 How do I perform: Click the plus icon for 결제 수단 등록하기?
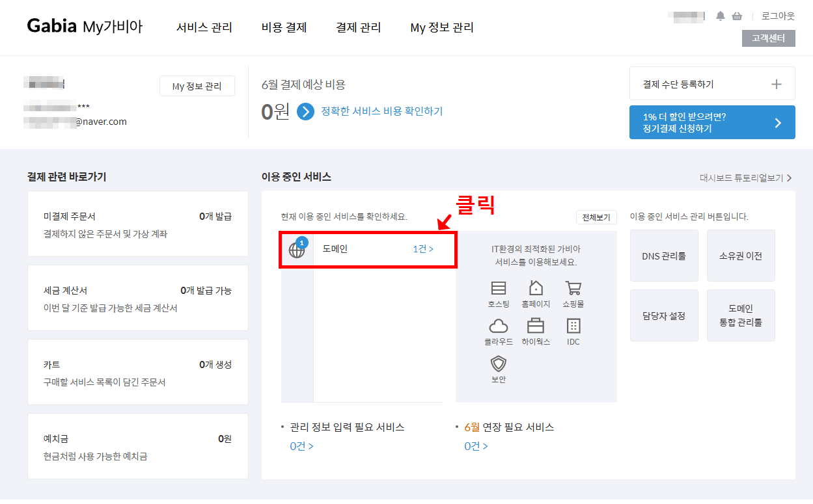pos(776,84)
